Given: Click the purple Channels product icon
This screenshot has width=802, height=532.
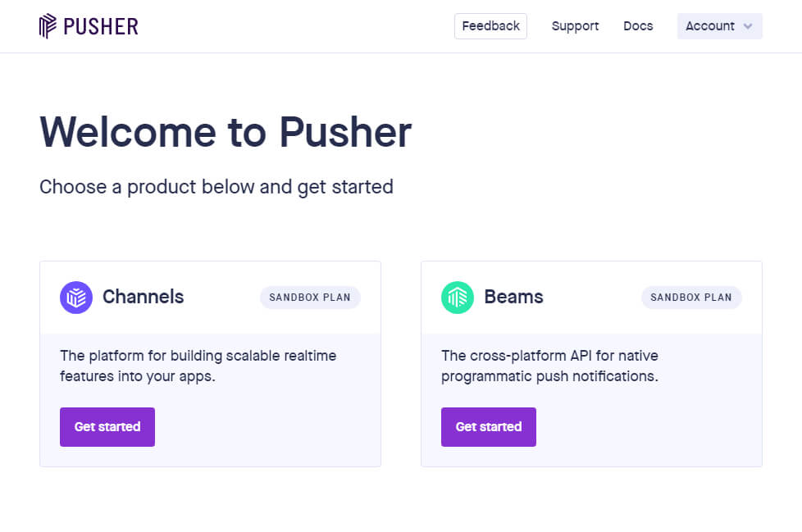Looking at the screenshot, I should click(76, 297).
